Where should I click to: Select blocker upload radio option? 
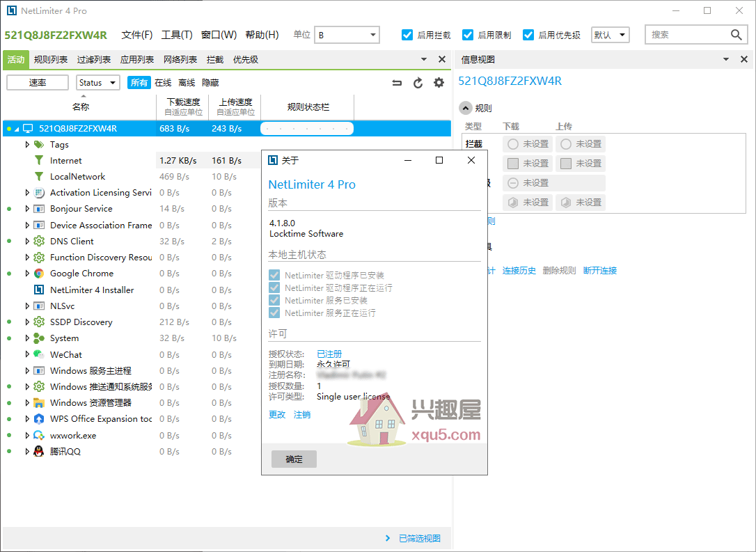(566, 144)
